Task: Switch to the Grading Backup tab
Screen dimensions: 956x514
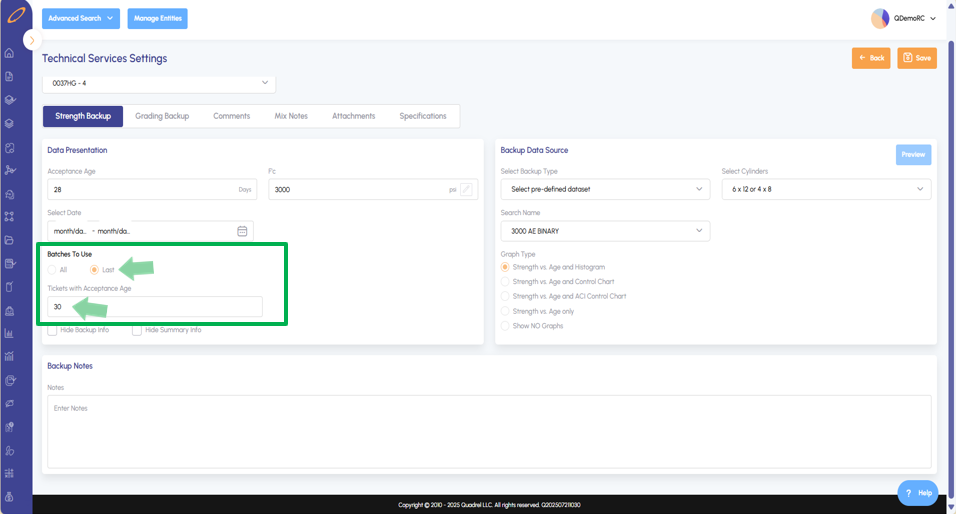Action: pyautogui.click(x=162, y=116)
